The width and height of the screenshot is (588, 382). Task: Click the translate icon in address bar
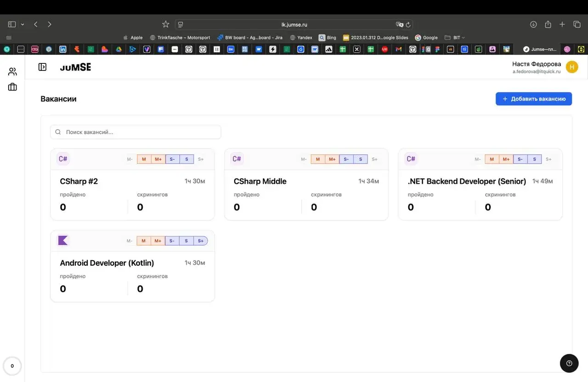(x=400, y=24)
